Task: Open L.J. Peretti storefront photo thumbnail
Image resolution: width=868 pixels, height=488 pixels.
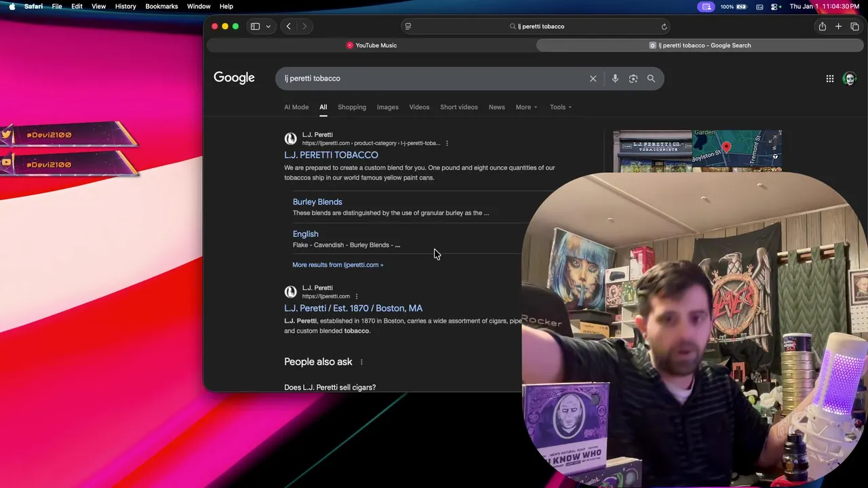Action: tap(652, 151)
